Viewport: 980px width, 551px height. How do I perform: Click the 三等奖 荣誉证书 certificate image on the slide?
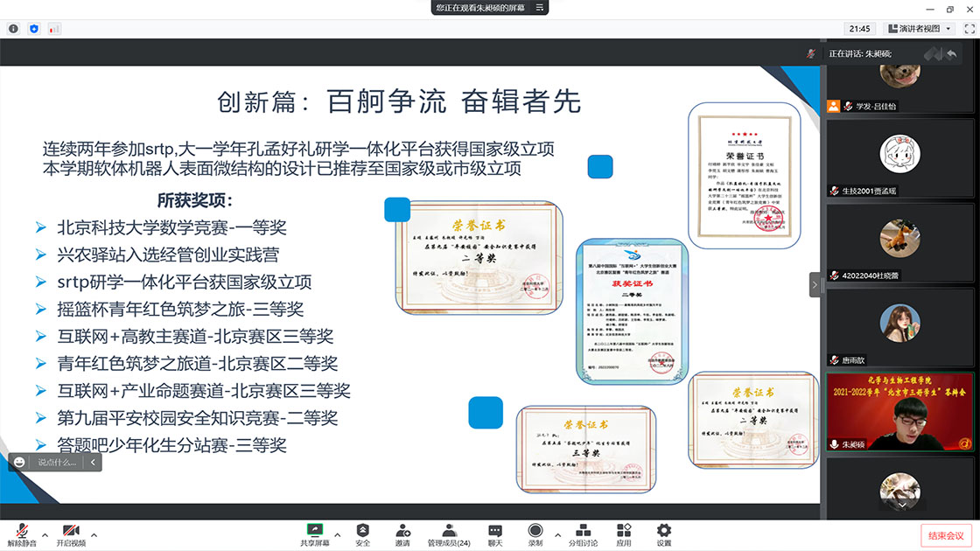586,450
